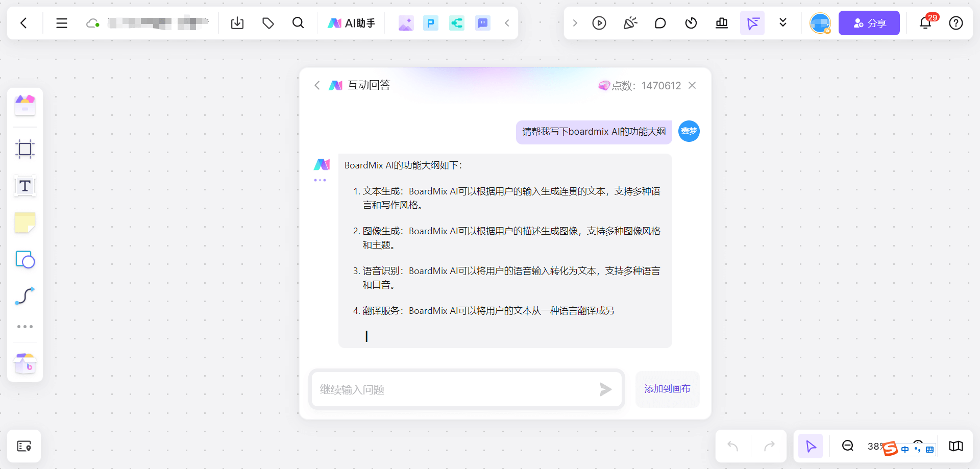Click the AI response logo in chat
This screenshot has width=980, height=469.
tap(322, 164)
